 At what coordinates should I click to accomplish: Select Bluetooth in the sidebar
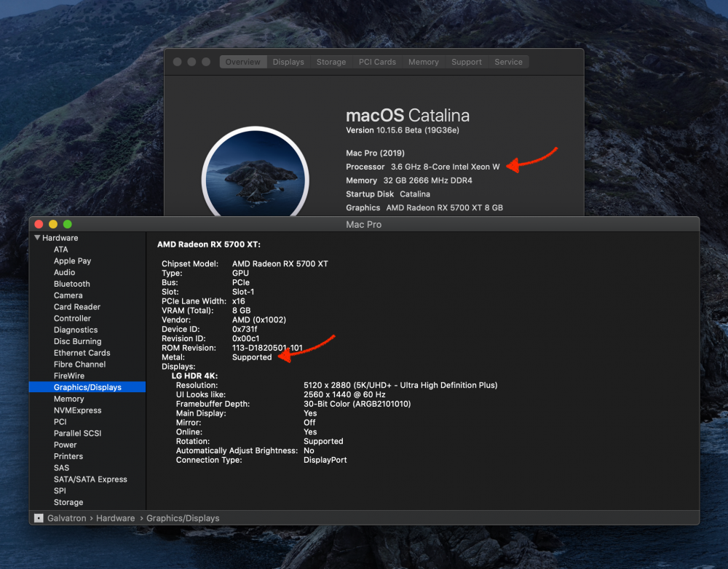point(72,284)
